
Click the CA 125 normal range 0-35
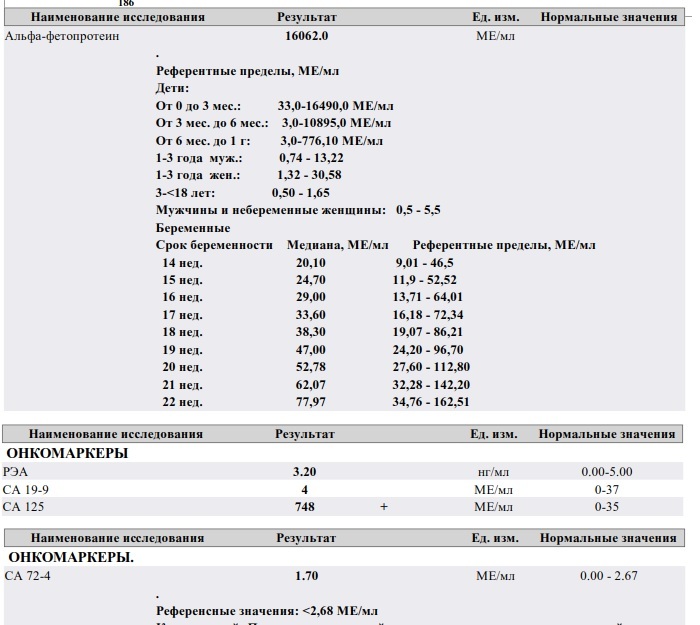(607, 507)
